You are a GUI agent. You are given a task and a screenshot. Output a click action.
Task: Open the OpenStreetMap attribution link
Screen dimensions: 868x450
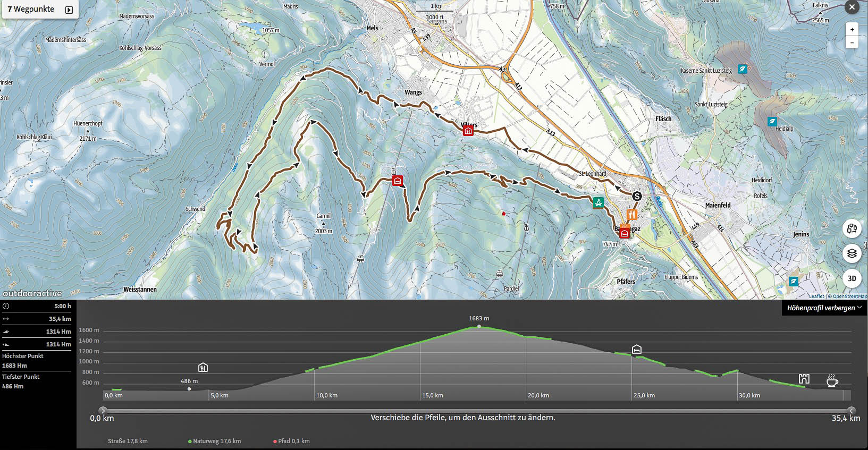tap(849, 296)
